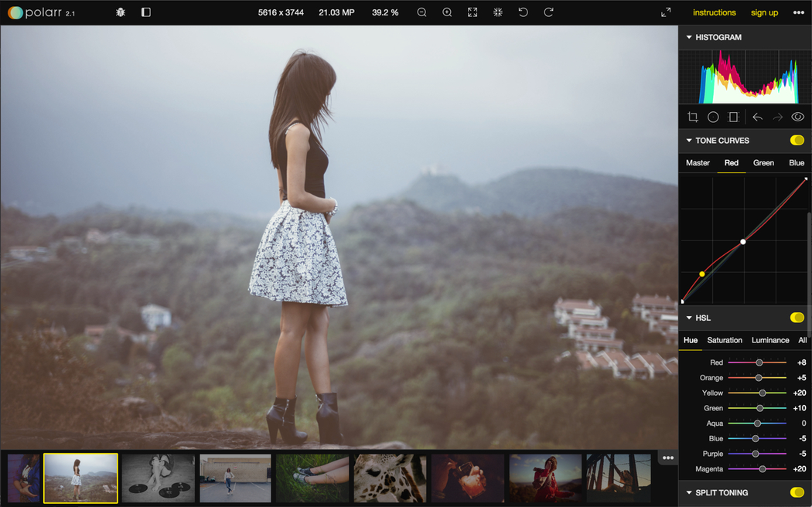Open the instructions link
Image resolution: width=812 pixels, height=507 pixels.
click(714, 12)
